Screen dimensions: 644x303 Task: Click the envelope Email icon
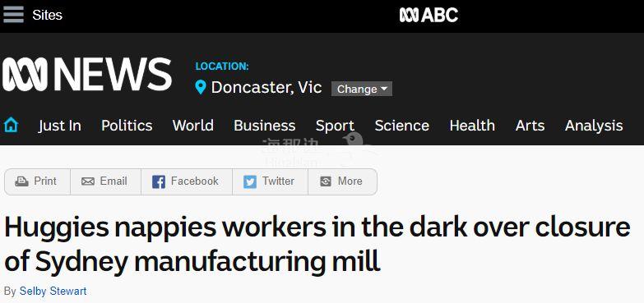88,181
